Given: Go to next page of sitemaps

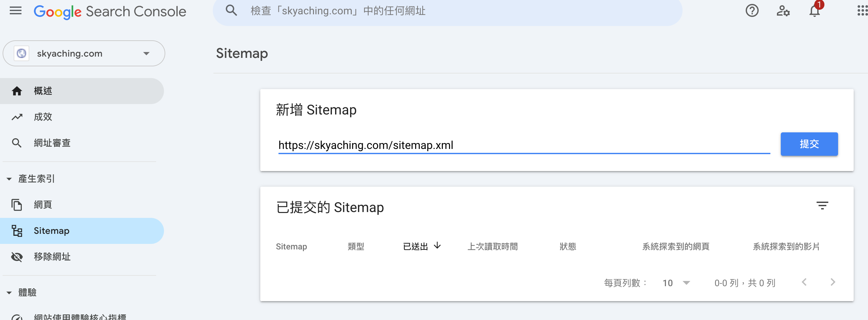Looking at the screenshot, I should tap(833, 282).
